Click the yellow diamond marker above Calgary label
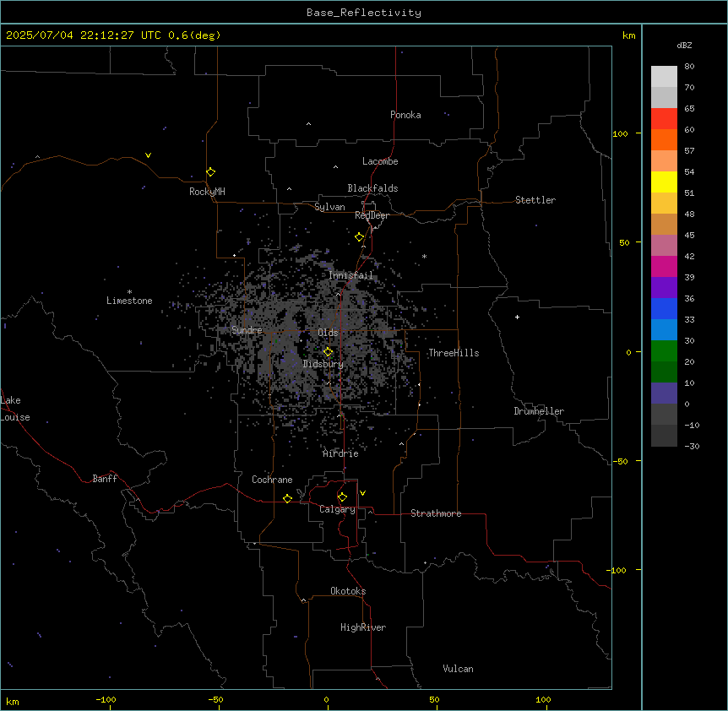728x711 pixels. 342,497
